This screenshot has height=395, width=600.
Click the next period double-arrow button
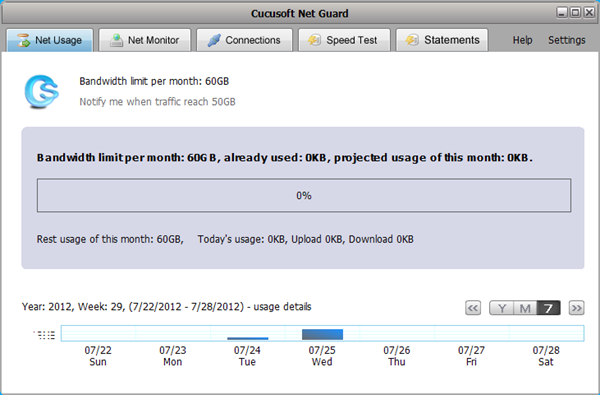click(576, 308)
